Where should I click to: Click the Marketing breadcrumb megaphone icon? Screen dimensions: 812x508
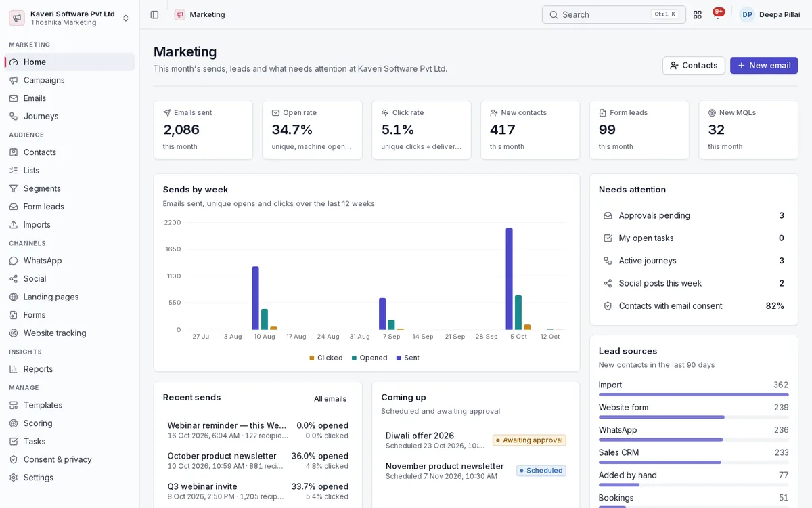click(x=179, y=14)
